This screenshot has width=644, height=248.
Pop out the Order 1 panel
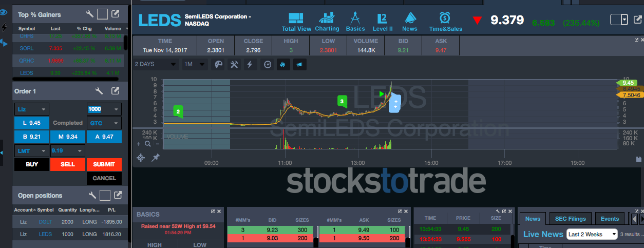[116, 91]
